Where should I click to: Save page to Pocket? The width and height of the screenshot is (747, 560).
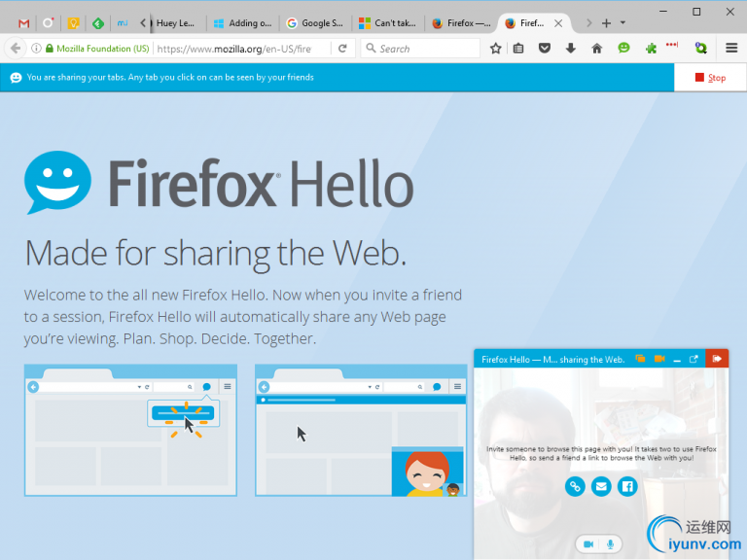[x=545, y=48]
